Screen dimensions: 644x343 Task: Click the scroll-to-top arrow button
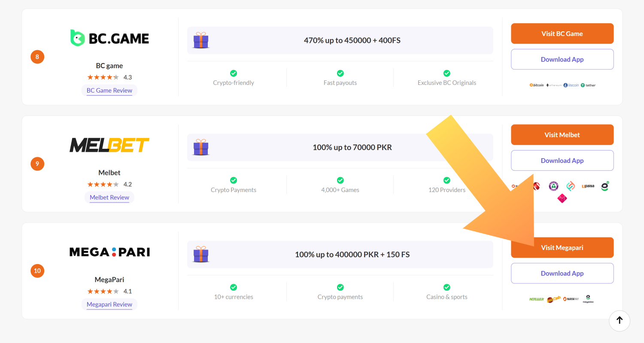coord(619,320)
